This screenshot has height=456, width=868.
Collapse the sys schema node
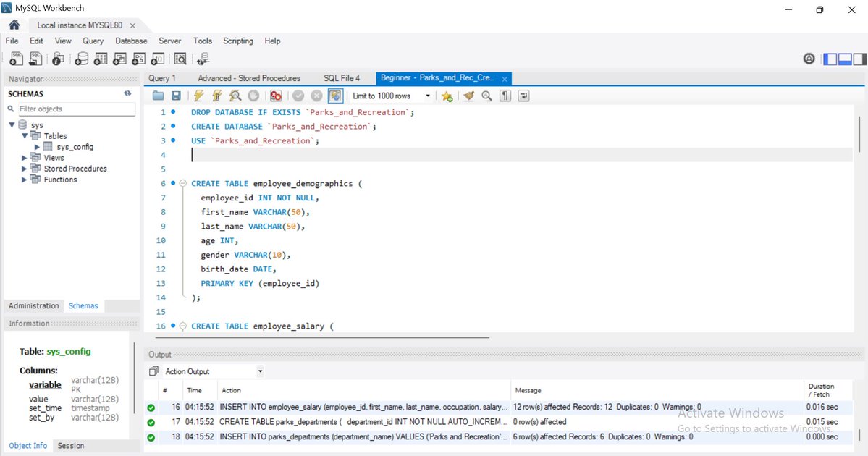click(x=12, y=125)
